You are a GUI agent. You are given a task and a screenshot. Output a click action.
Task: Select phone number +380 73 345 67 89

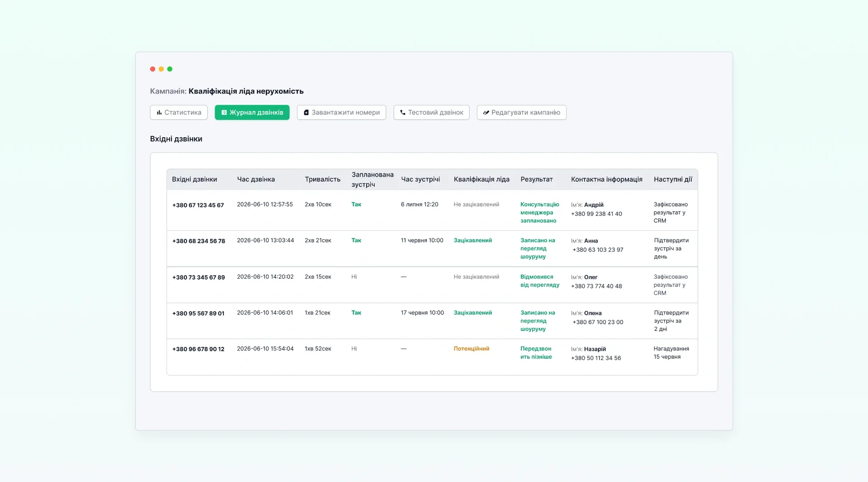(x=198, y=277)
